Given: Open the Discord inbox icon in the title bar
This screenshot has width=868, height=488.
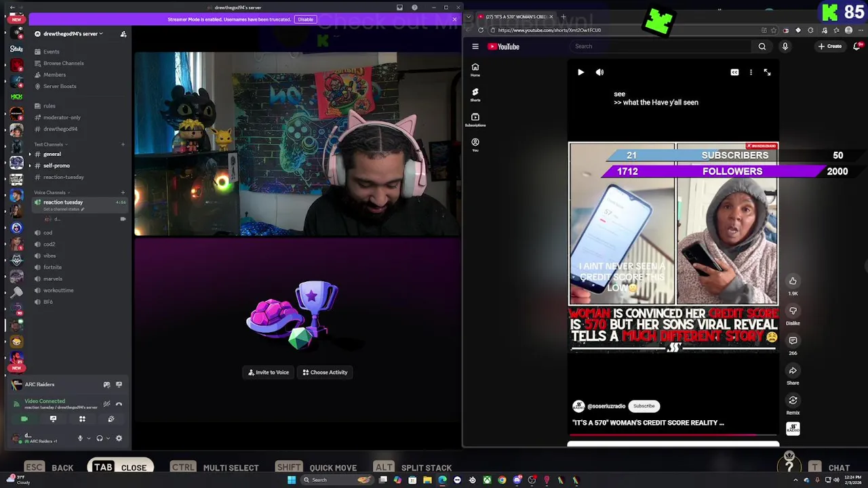Looking at the screenshot, I should coord(399,7).
